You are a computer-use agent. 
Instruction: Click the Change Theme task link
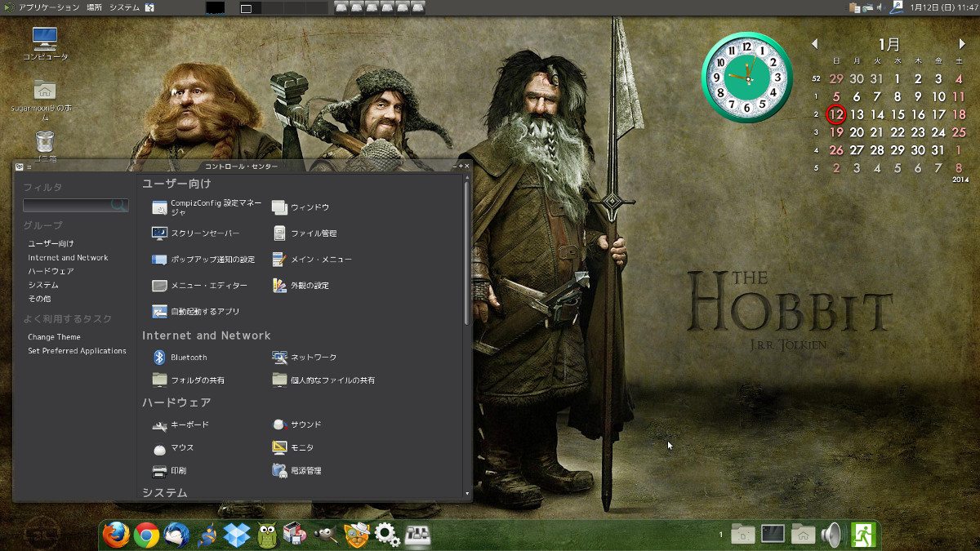[54, 337]
